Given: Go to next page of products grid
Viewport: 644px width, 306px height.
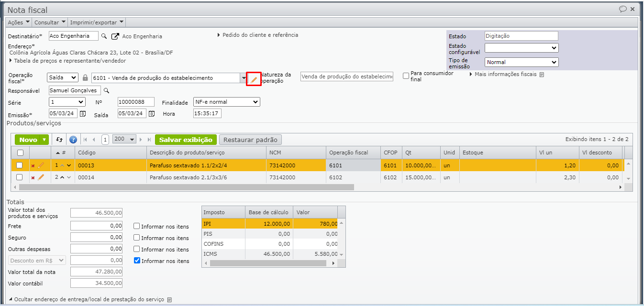Looking at the screenshot, I should coord(141,140).
